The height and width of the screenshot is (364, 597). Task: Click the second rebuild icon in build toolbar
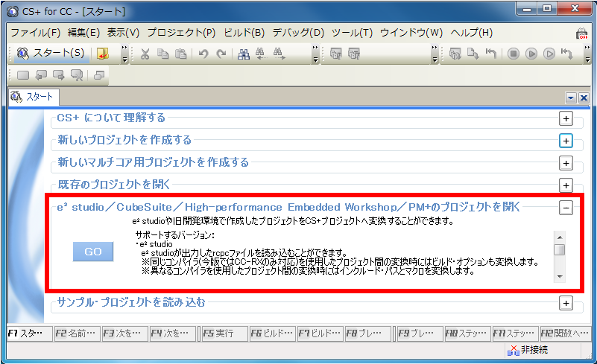(354, 54)
